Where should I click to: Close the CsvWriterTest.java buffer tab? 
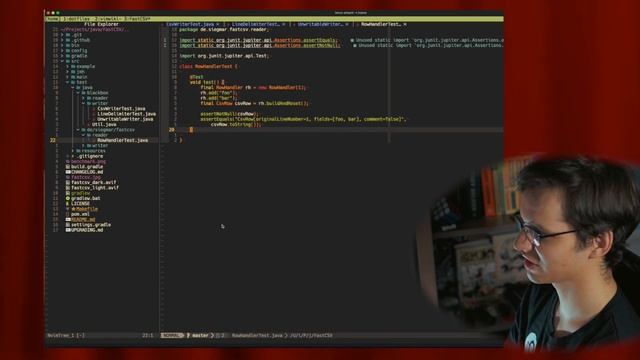point(218,24)
